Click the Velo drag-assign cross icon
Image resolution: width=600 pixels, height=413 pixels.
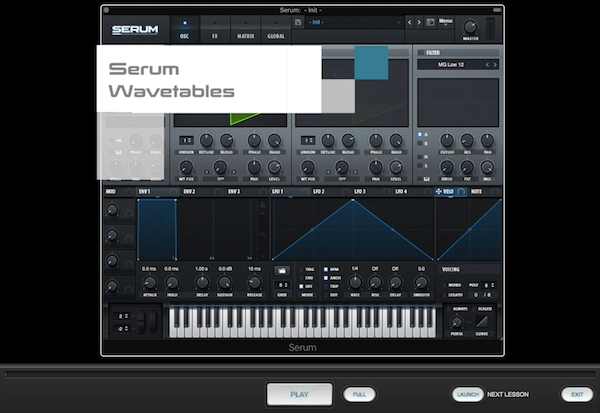pos(439,191)
